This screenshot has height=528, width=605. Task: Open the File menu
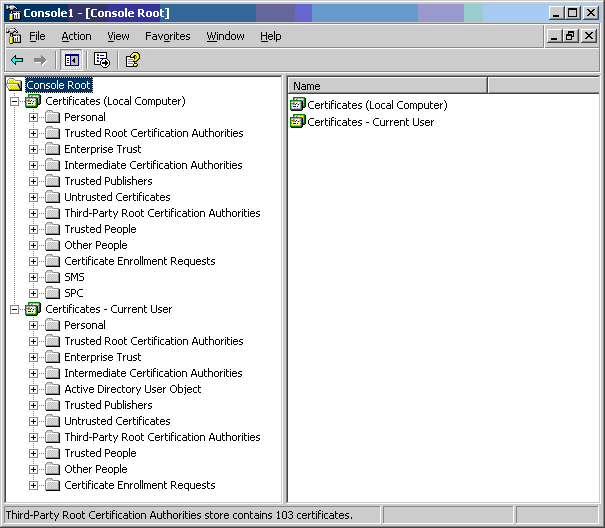37,36
